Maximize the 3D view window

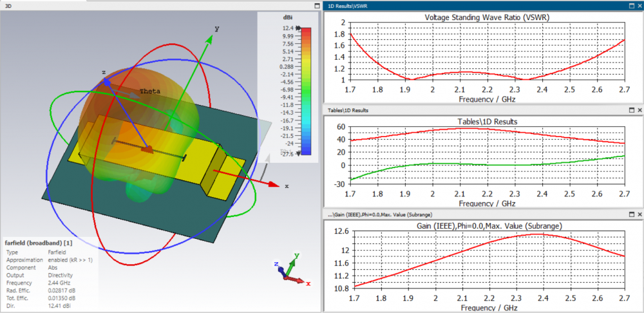[317, 6]
